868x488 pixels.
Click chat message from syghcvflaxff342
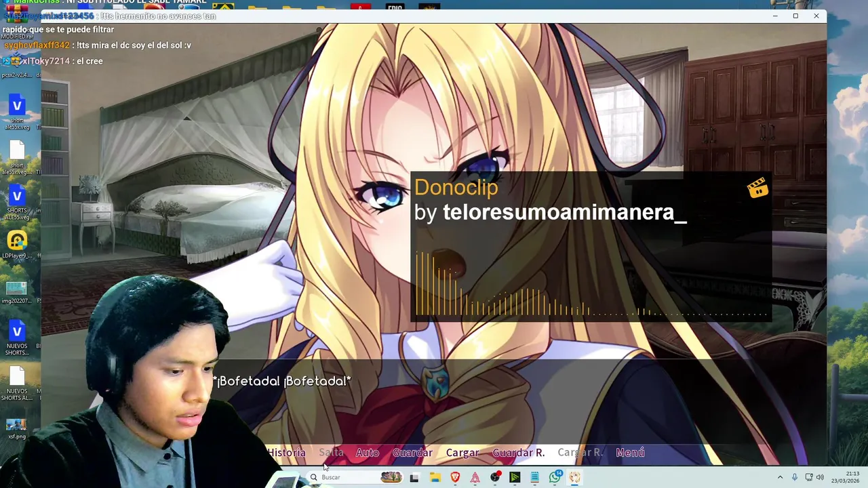click(98, 45)
